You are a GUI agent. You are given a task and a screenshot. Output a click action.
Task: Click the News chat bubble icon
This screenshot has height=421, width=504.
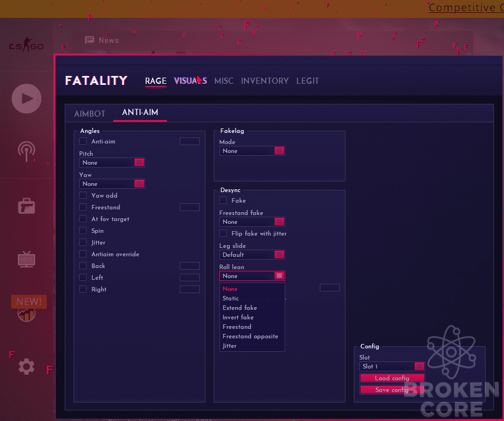(89, 40)
